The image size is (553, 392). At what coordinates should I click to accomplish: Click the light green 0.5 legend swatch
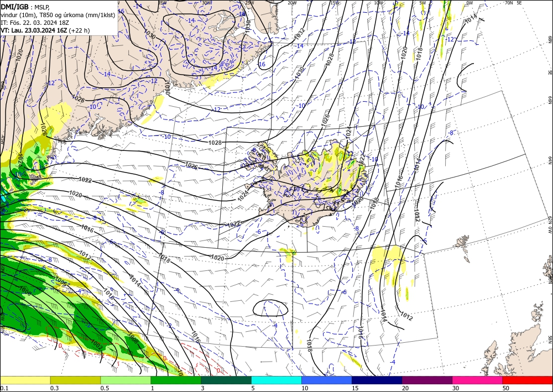point(126,380)
